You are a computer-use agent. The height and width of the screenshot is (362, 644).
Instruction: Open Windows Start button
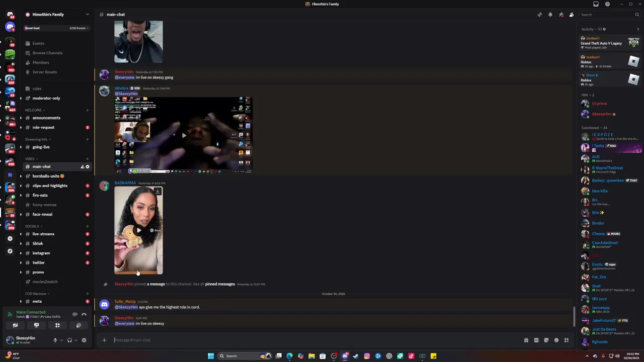coord(211,356)
